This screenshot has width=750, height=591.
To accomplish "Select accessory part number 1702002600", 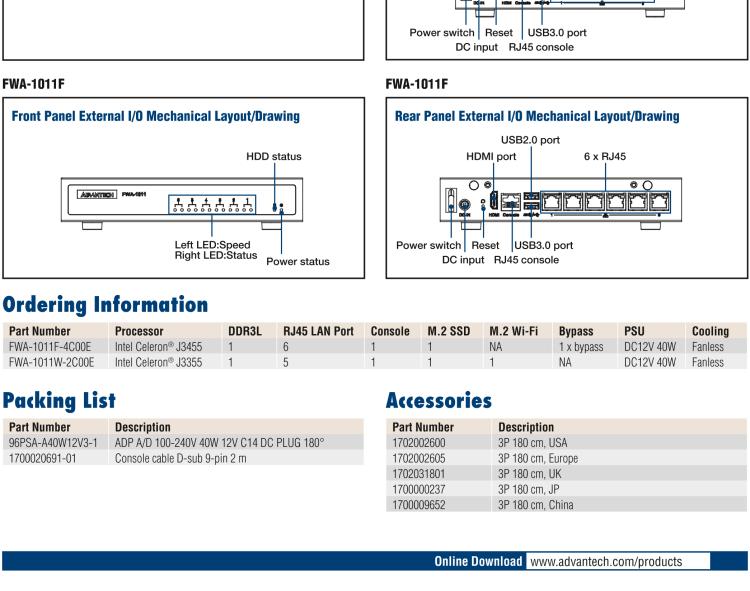I will point(423,441).
